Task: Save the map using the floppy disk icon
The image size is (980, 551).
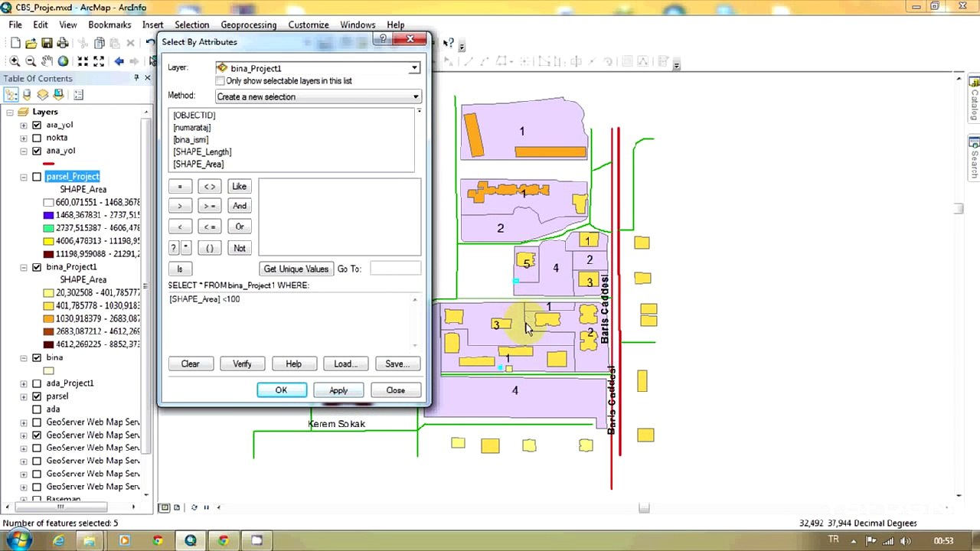Action: point(47,44)
